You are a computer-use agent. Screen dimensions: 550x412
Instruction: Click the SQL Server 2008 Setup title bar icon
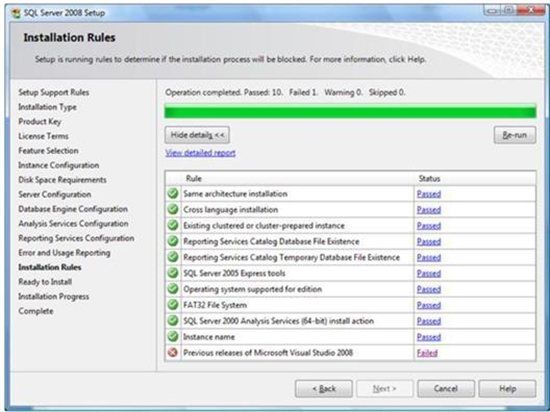coord(16,13)
